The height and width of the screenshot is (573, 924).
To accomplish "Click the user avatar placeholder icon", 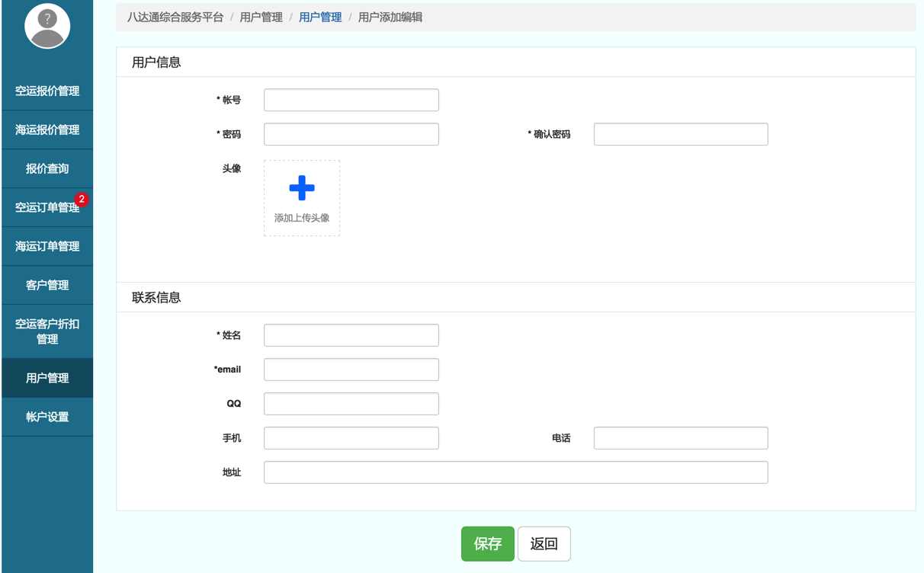I will (x=47, y=26).
